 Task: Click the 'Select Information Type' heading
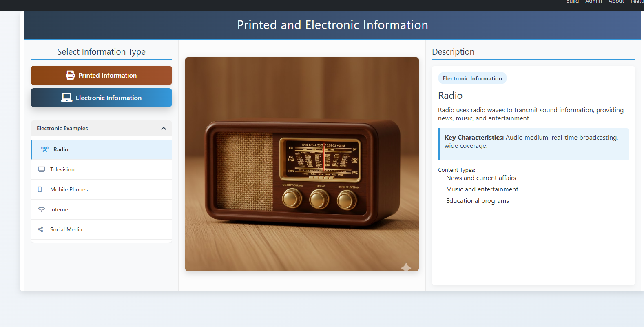[x=101, y=52]
